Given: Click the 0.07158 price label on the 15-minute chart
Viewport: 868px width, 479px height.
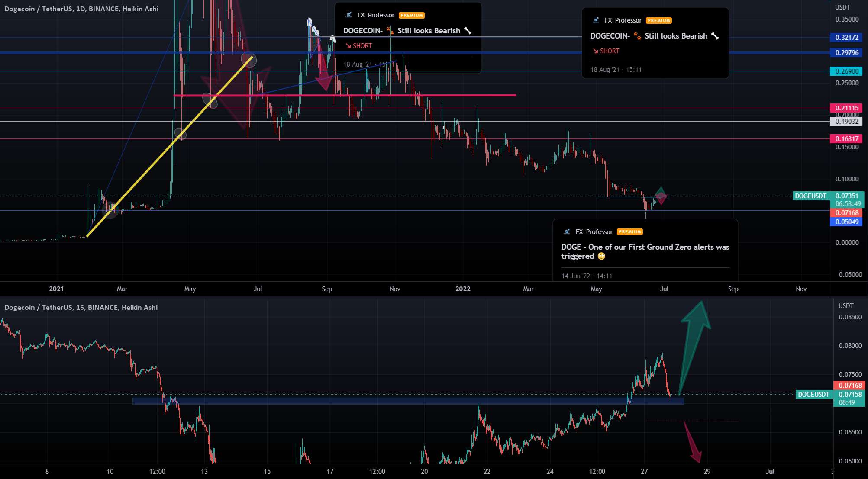Looking at the screenshot, I should pos(850,395).
